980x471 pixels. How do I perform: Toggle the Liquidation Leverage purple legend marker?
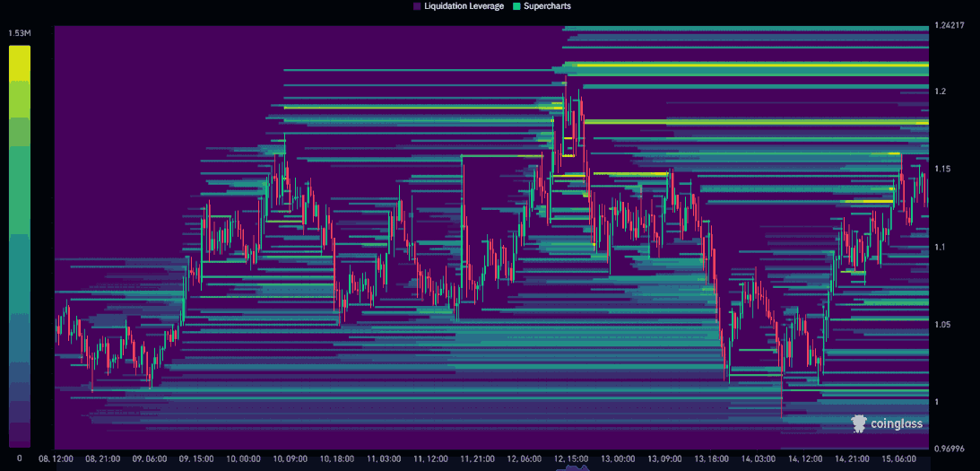tap(417, 6)
